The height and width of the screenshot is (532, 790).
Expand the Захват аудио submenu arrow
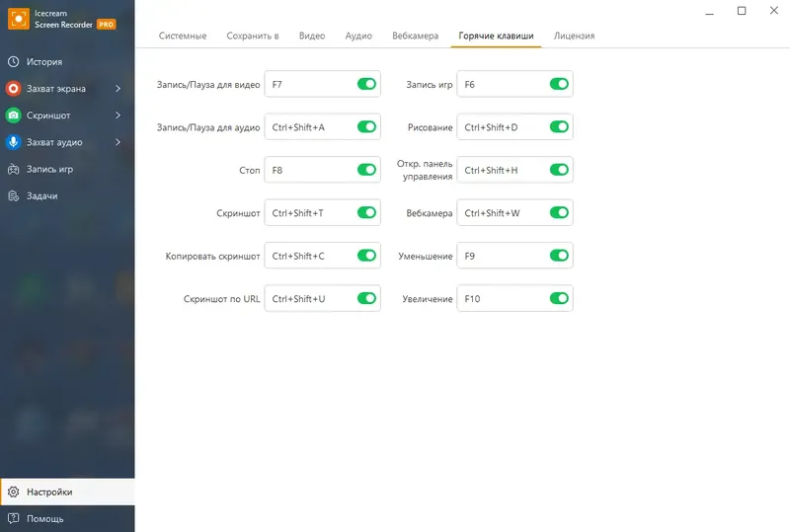point(118,142)
